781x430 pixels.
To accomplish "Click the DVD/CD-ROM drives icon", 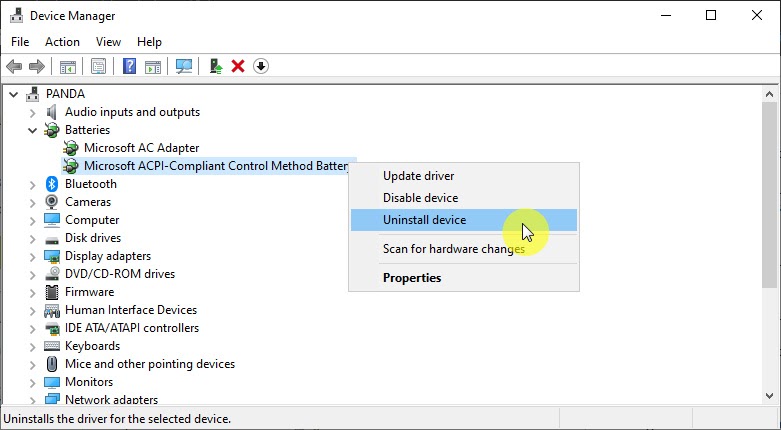I will tap(52, 274).
